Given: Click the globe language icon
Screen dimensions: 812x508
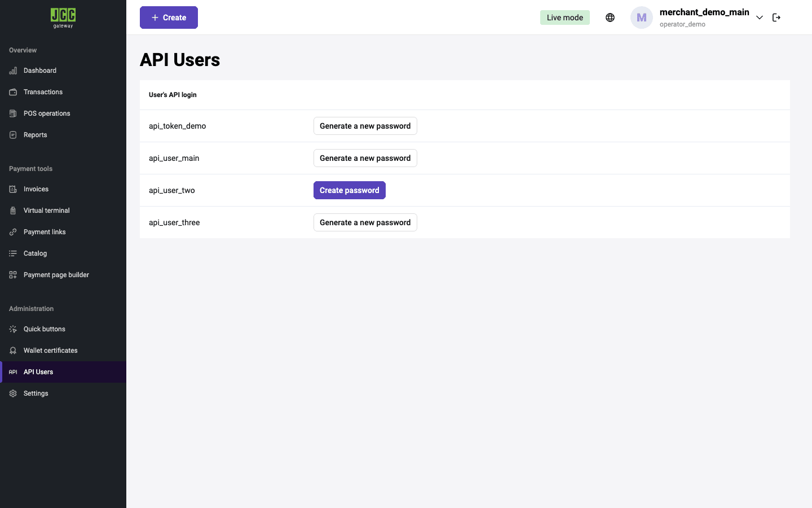Looking at the screenshot, I should coord(610,17).
